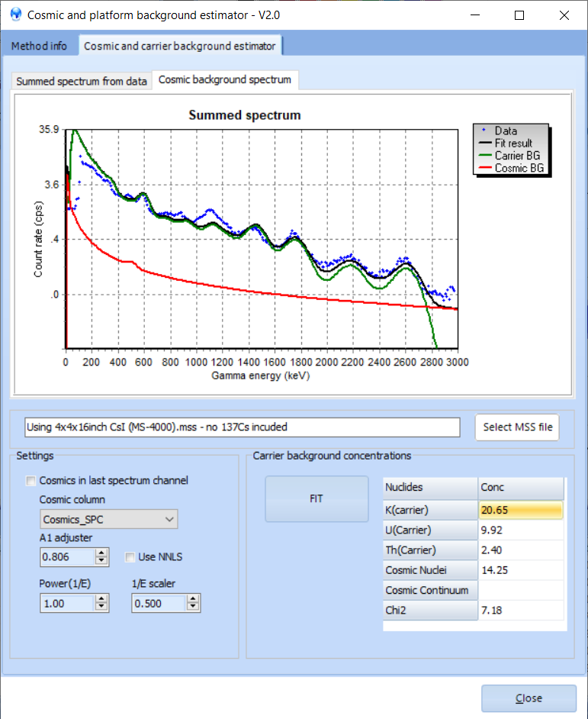Click the Cosmic BG legend entry

(519, 168)
